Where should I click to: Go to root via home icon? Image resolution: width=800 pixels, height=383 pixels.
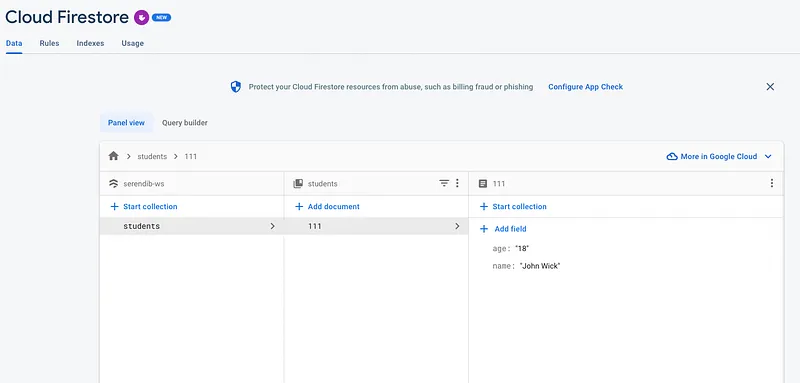[x=113, y=156]
